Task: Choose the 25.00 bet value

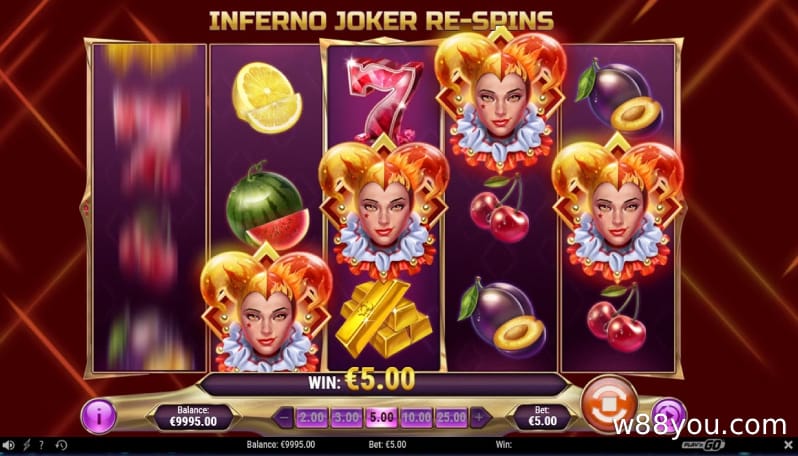Action: pos(451,418)
